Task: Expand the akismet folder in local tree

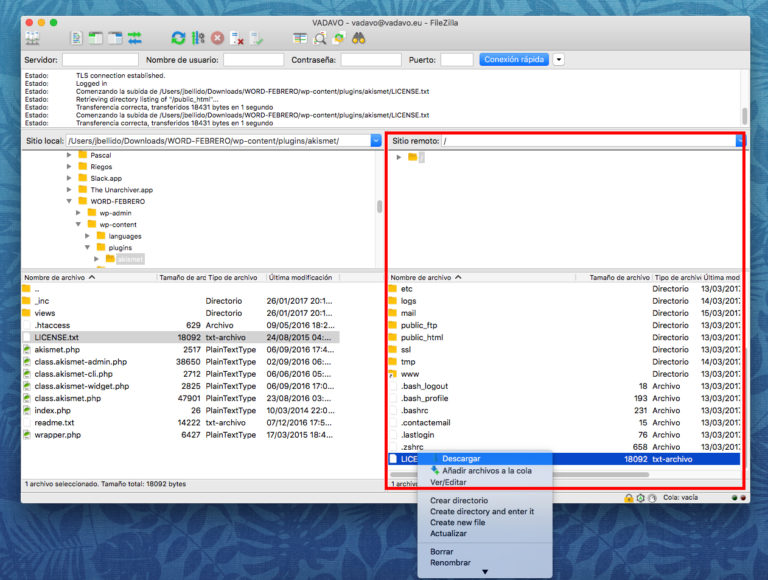Action: pyautogui.click(x=97, y=259)
